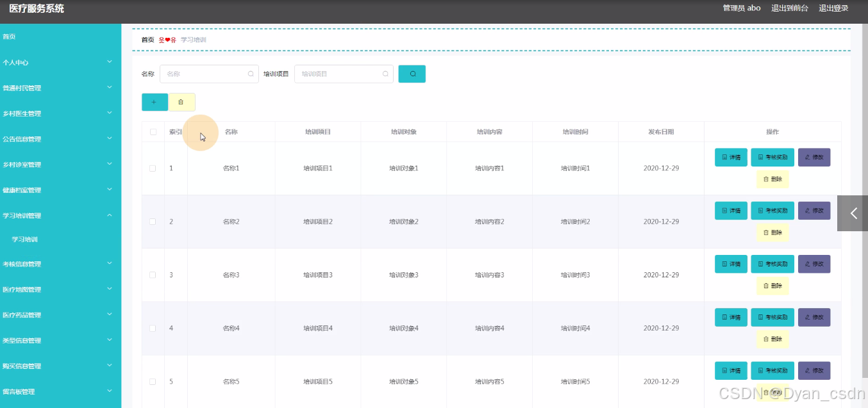868x408 pixels.
Task: Click the 培训对象 column header
Action: pos(404,132)
